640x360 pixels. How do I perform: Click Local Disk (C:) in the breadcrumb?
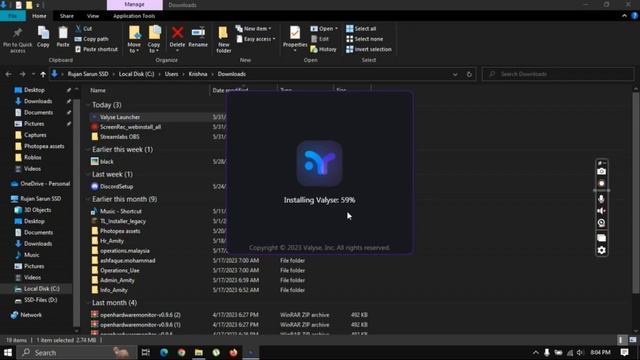coord(136,74)
